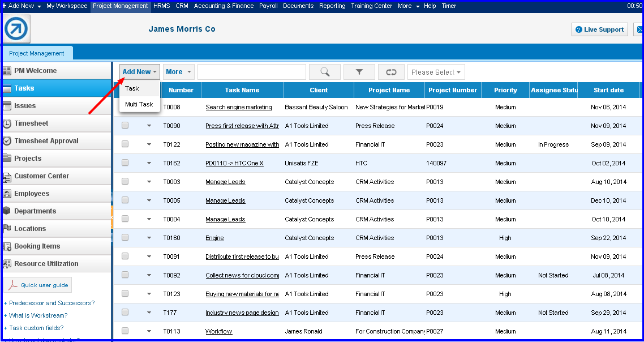644x342 pixels.
Task: Choose Task from the Add New menu
Action: pyautogui.click(x=140, y=88)
